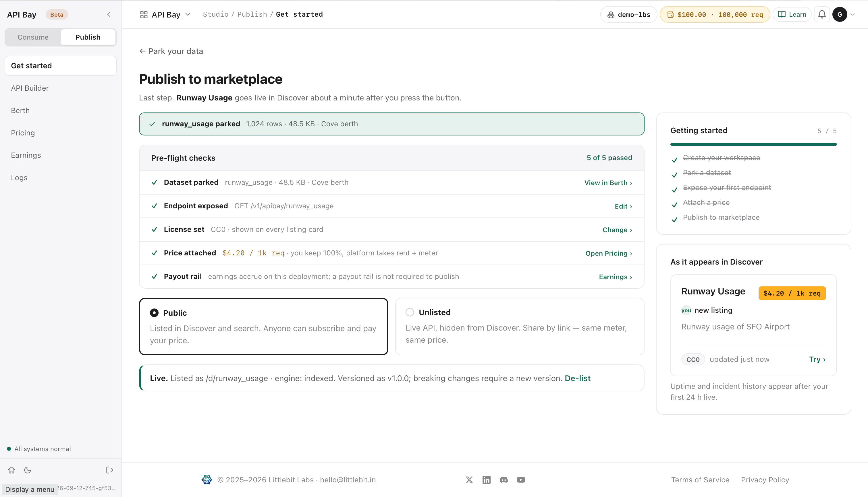Select the Unlisted visibility option
The image size is (868, 497).
[x=520, y=326]
